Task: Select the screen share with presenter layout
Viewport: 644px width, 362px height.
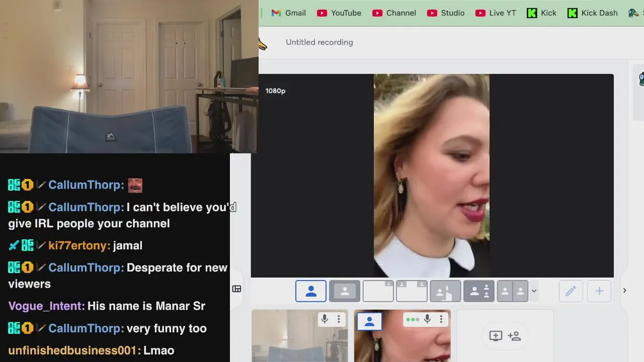Action: [x=445, y=291]
